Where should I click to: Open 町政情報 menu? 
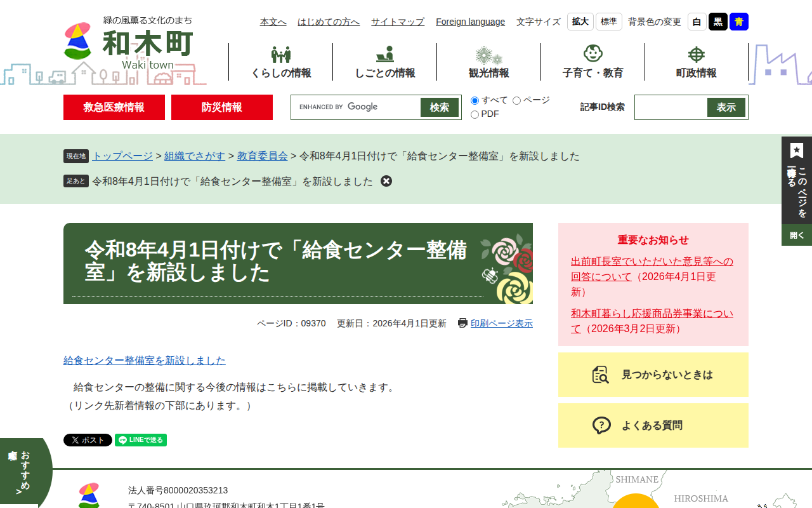[x=697, y=62]
